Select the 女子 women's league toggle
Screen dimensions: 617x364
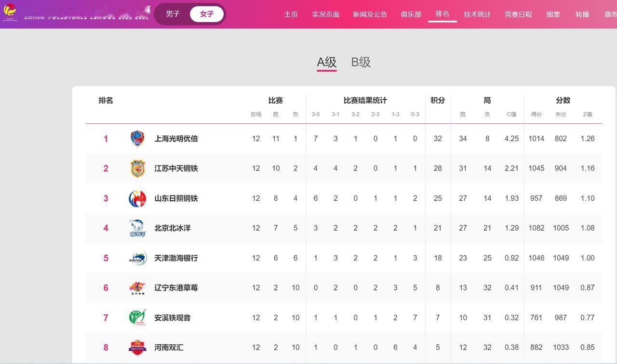coord(207,14)
